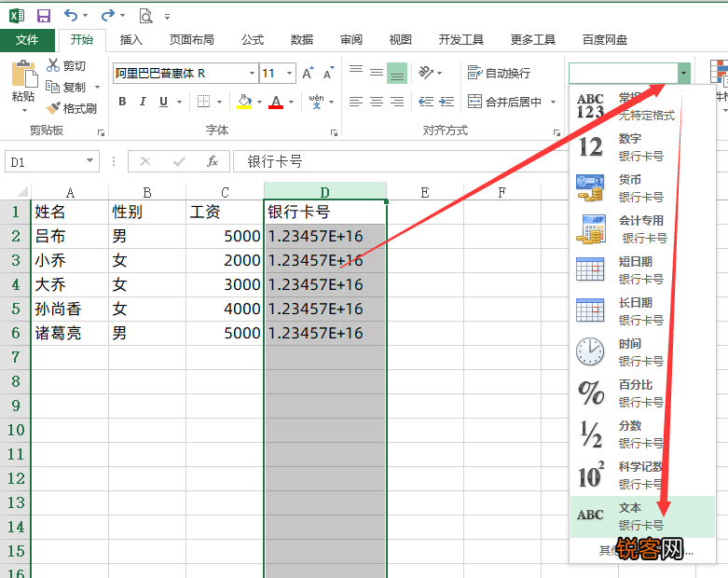Switch to the Data (数据) tab
728x578 pixels.
tap(302, 40)
